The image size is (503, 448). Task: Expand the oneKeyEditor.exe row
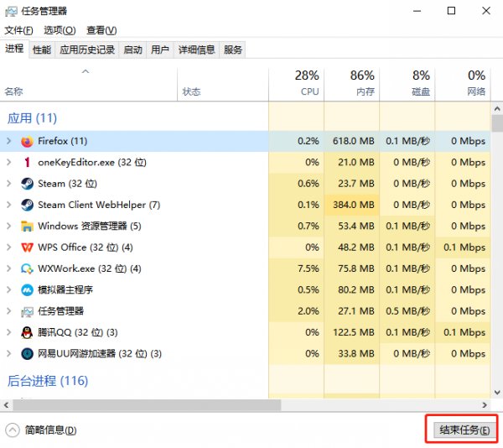pyautogui.click(x=9, y=163)
